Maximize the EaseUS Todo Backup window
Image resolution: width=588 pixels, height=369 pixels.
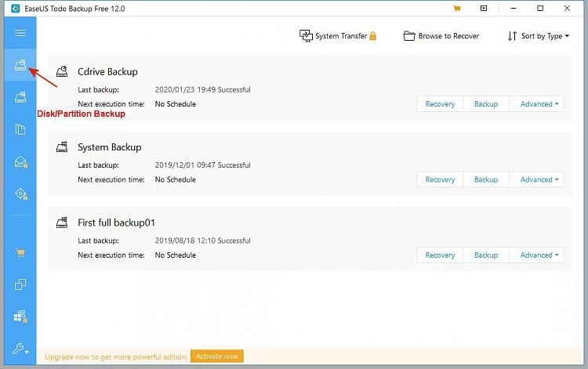(x=540, y=9)
